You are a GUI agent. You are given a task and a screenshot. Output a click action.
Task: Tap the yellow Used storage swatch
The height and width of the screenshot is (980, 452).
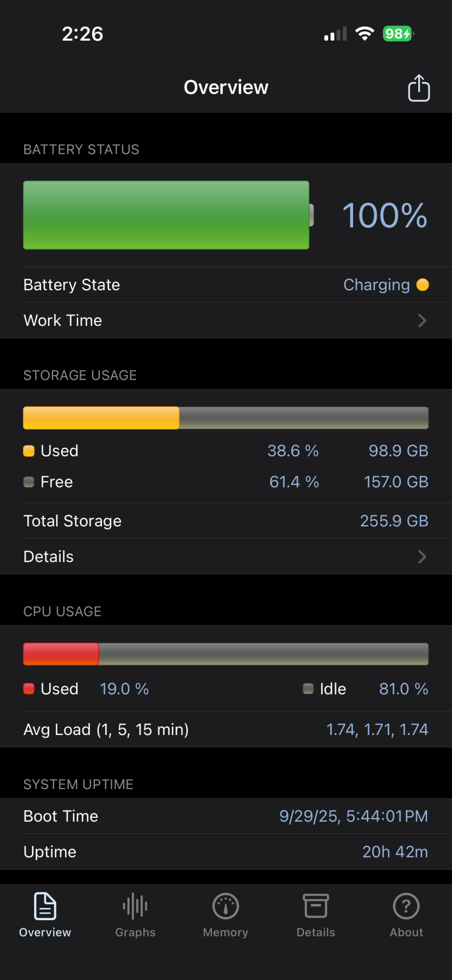click(29, 451)
